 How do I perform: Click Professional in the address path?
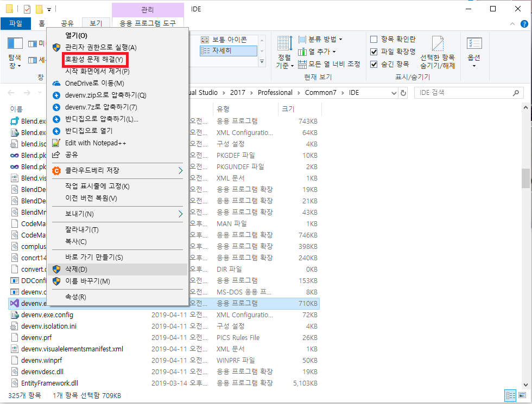pos(275,93)
